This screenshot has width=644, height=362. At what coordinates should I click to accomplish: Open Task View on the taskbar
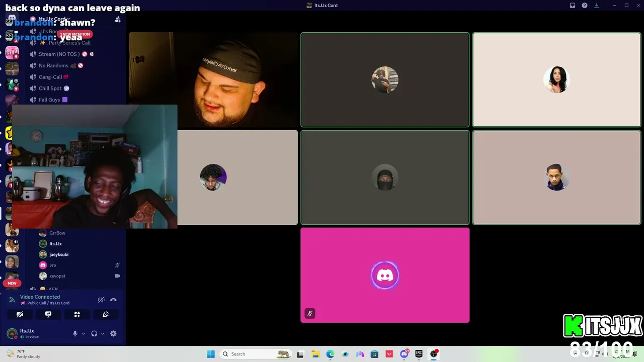pyautogui.click(x=300, y=354)
